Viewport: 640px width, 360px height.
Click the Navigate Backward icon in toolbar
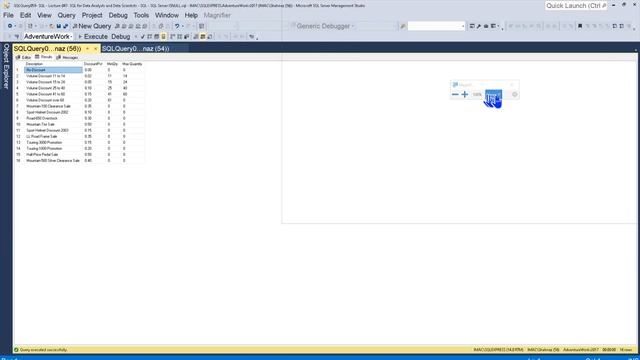tap(10, 26)
